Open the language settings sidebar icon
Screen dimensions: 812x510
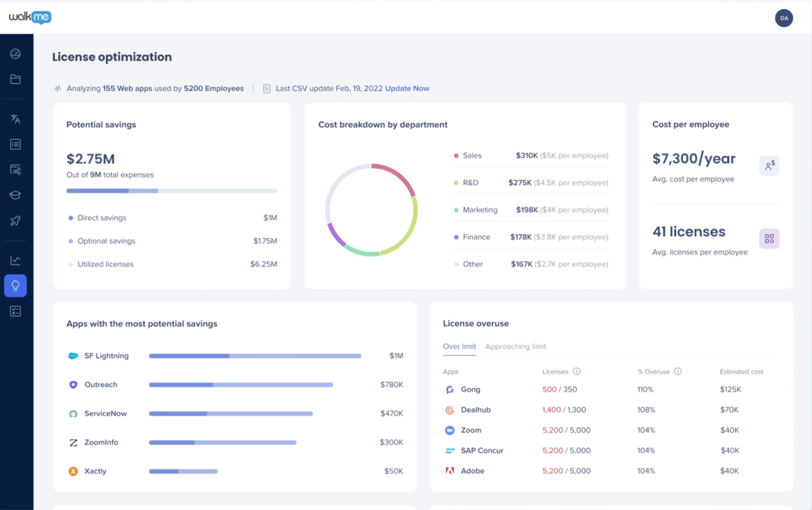(x=15, y=118)
